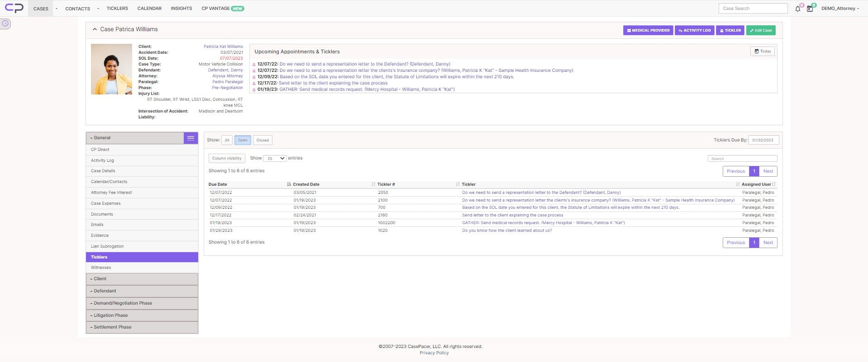868x362 pixels.
Task: Select CP Direct in sidebar
Action: coord(142,150)
